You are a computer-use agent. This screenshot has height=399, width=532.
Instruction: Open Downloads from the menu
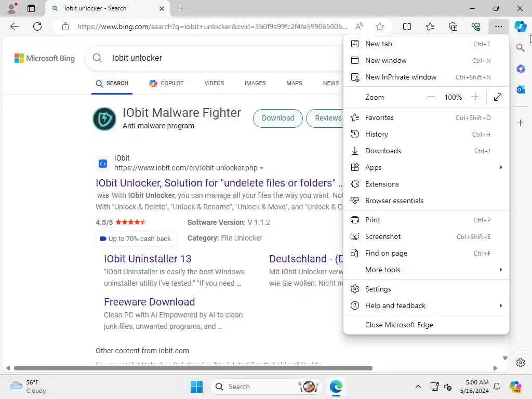click(x=426, y=151)
